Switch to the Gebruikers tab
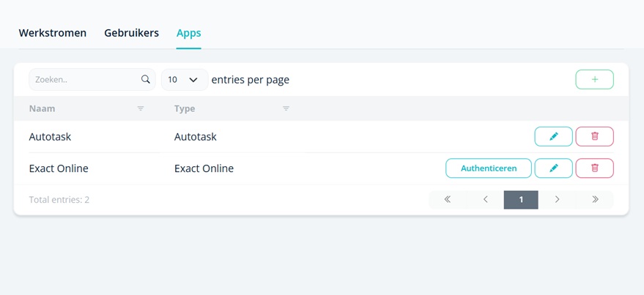 (131, 33)
